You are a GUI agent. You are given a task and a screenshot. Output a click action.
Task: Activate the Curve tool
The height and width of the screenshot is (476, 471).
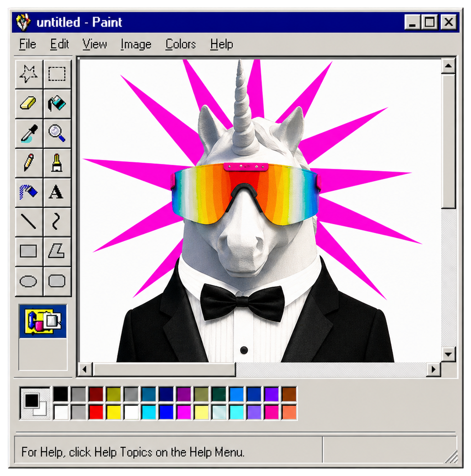coord(57,221)
